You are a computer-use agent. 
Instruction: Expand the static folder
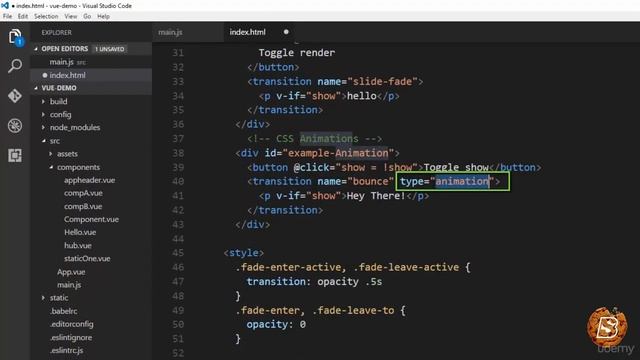tap(59, 298)
